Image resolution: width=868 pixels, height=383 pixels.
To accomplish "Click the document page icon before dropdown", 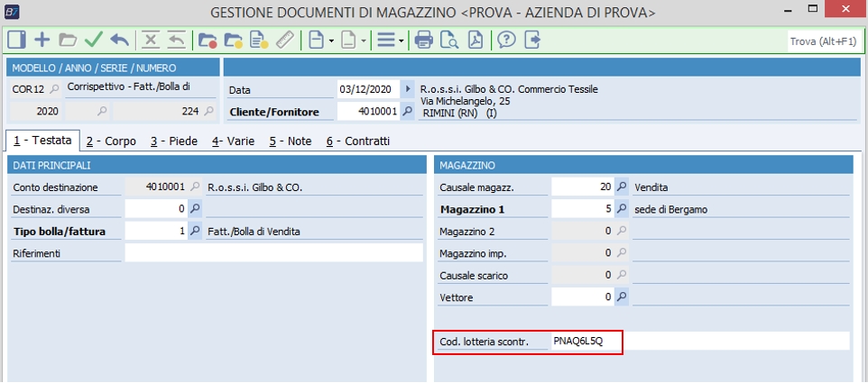I will click(x=316, y=41).
